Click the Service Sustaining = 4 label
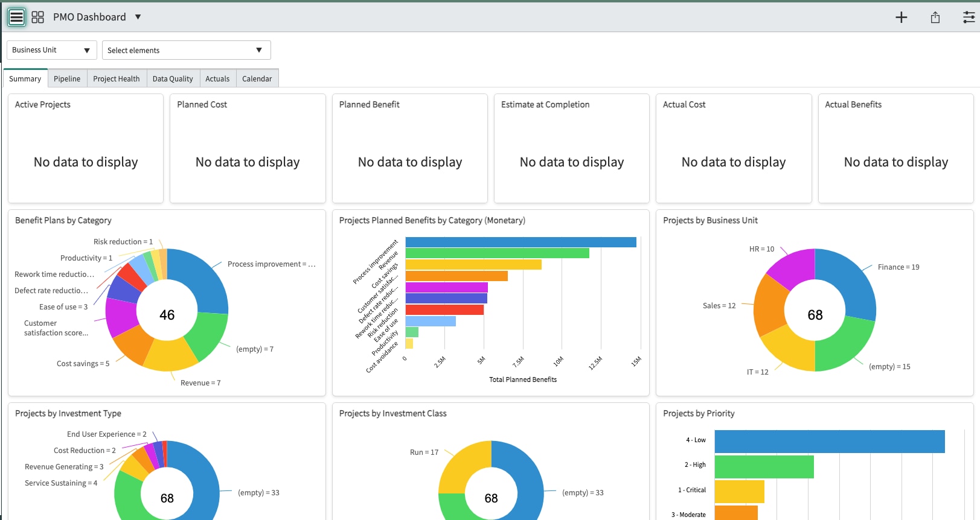This screenshot has width=980, height=520. 61,483
